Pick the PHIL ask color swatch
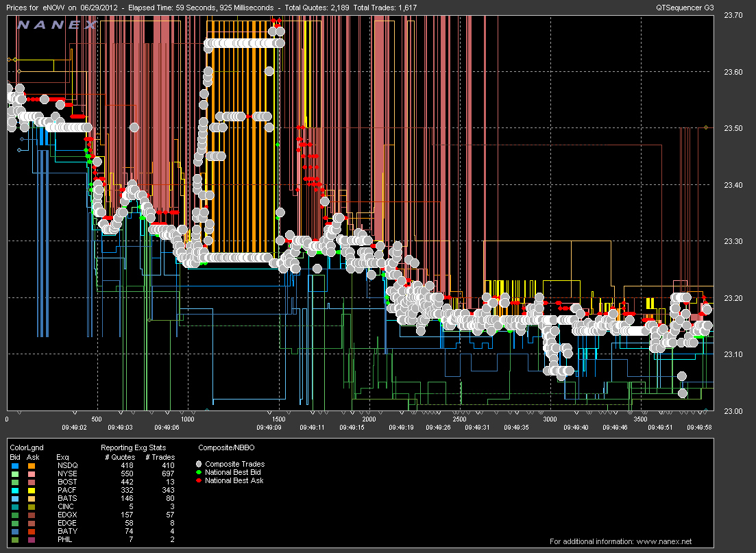The height and width of the screenshot is (553, 756). (x=32, y=539)
